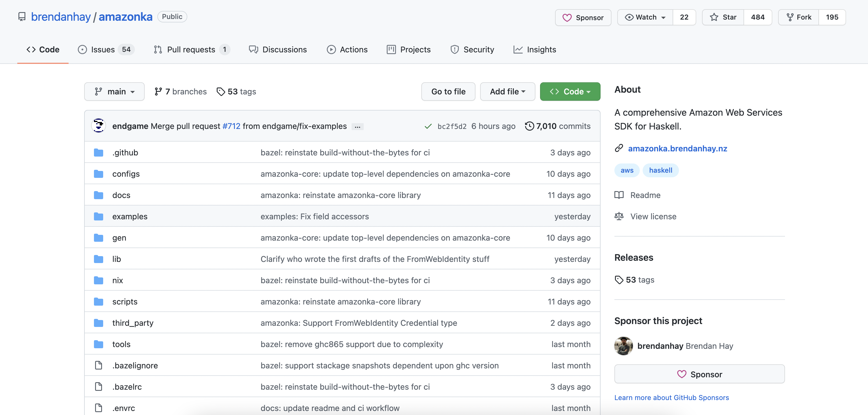The image size is (868, 415).
Task: Click the View license scale icon
Action: (619, 216)
